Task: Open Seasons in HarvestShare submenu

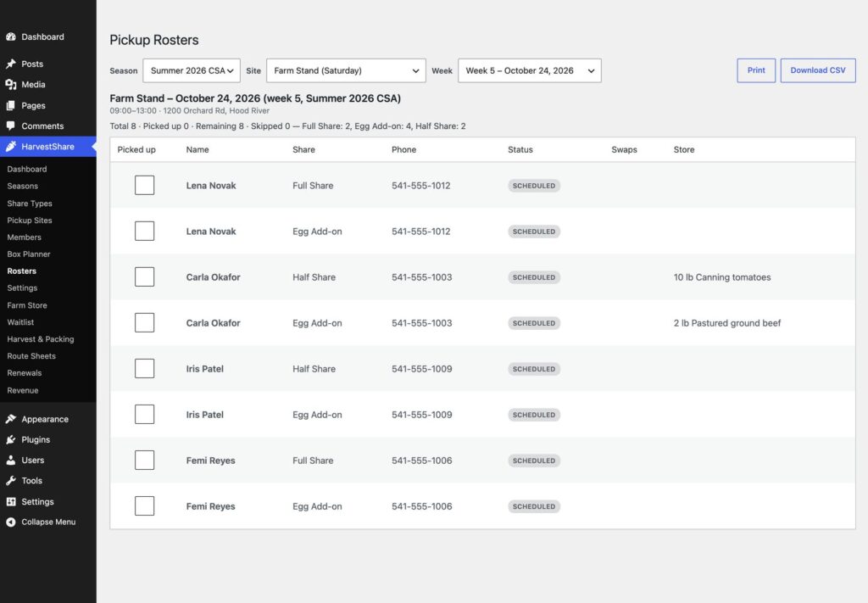Action: pos(23,186)
